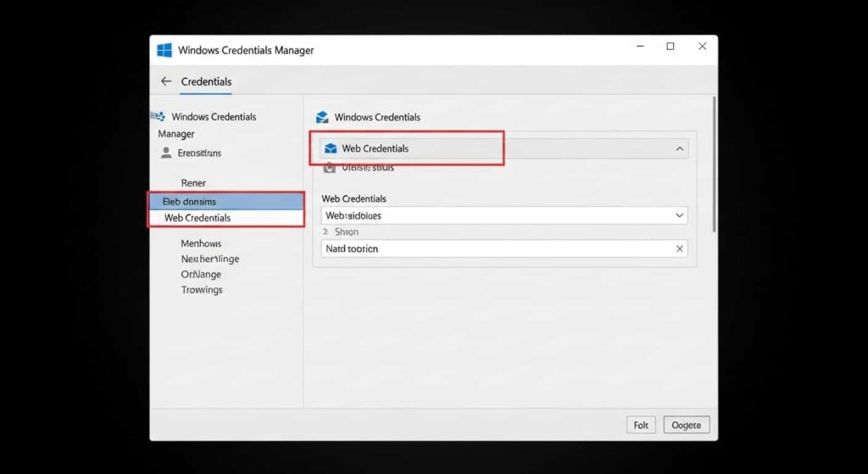This screenshot has width=868, height=474.
Task: Click the Shion label text
Action: point(347,232)
